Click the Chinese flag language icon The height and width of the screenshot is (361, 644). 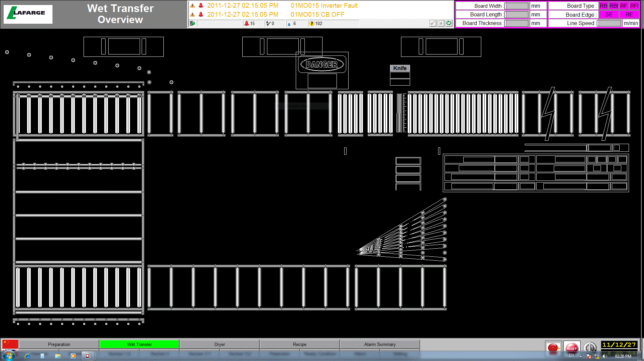(10, 344)
